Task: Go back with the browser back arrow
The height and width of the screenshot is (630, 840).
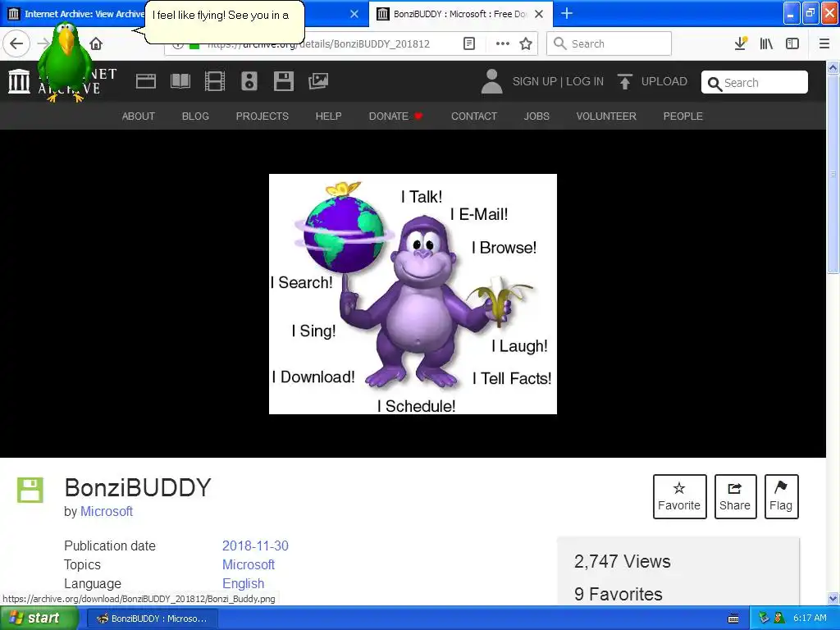Action: pos(16,43)
